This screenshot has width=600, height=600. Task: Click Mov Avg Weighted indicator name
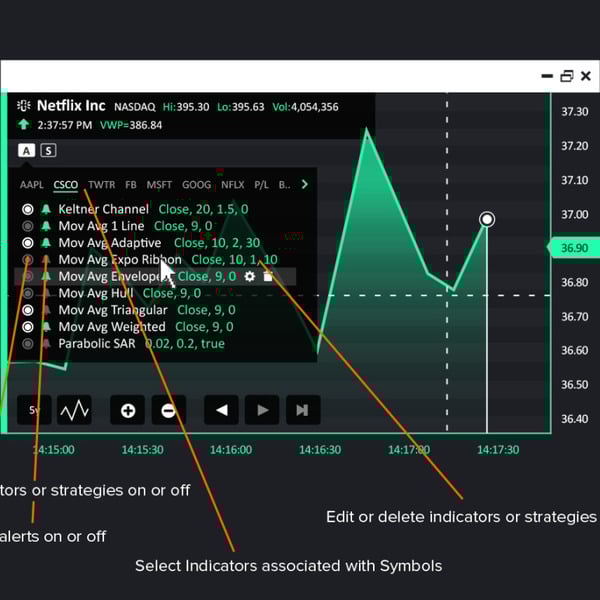pos(112,327)
